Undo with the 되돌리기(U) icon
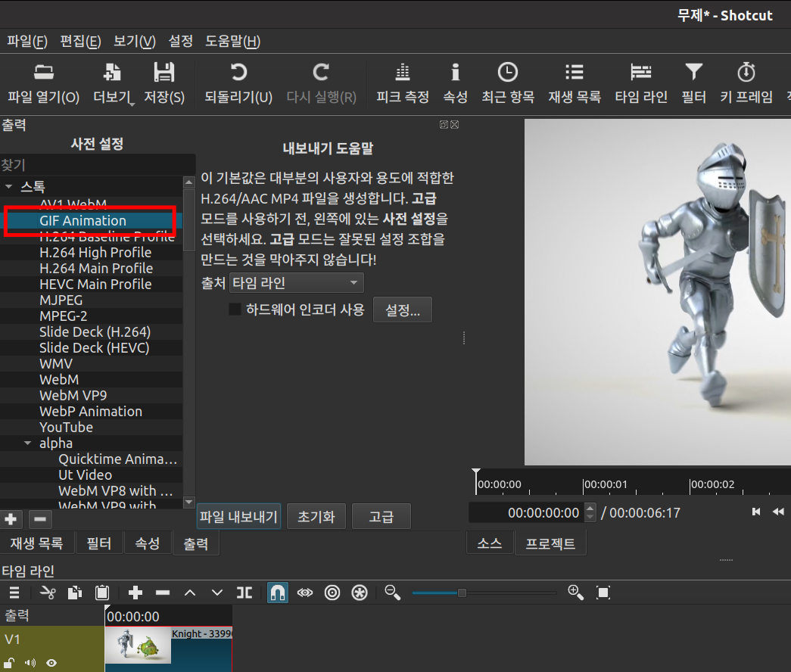791x672 pixels. [238, 73]
